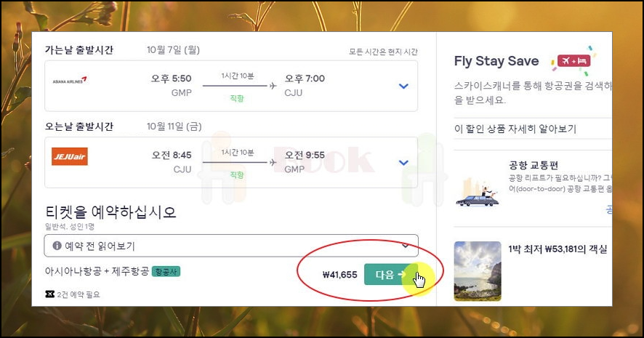Click the 공항 교통편 heading
644x338 pixels.
coord(534,165)
